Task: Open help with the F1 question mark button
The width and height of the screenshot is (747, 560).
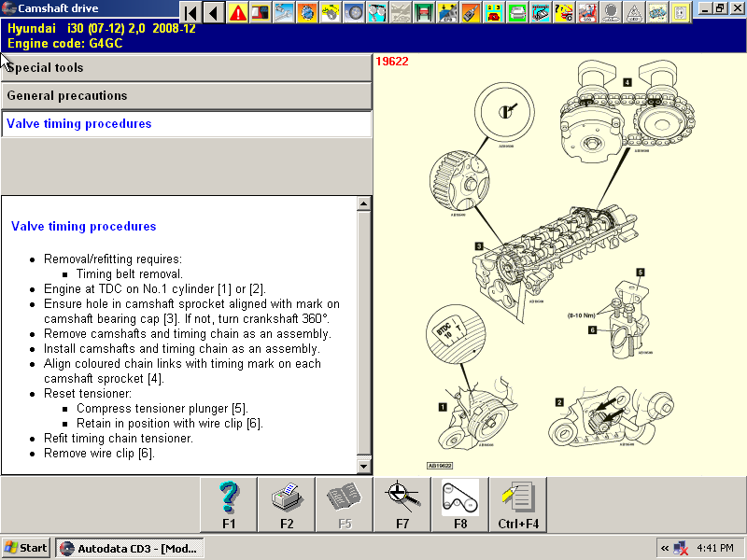Action: click(229, 505)
